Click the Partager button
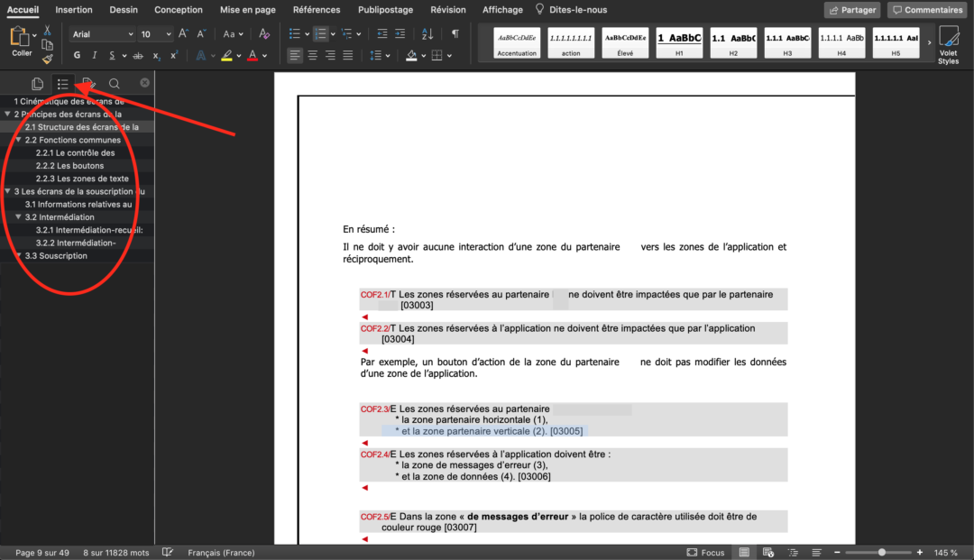Screen dimensions: 974x560 pyautogui.click(x=851, y=10)
